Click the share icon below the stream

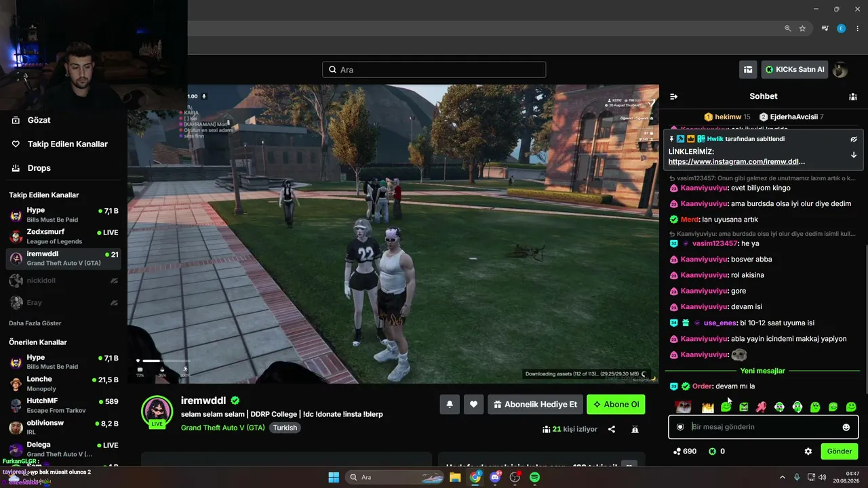coord(612,429)
